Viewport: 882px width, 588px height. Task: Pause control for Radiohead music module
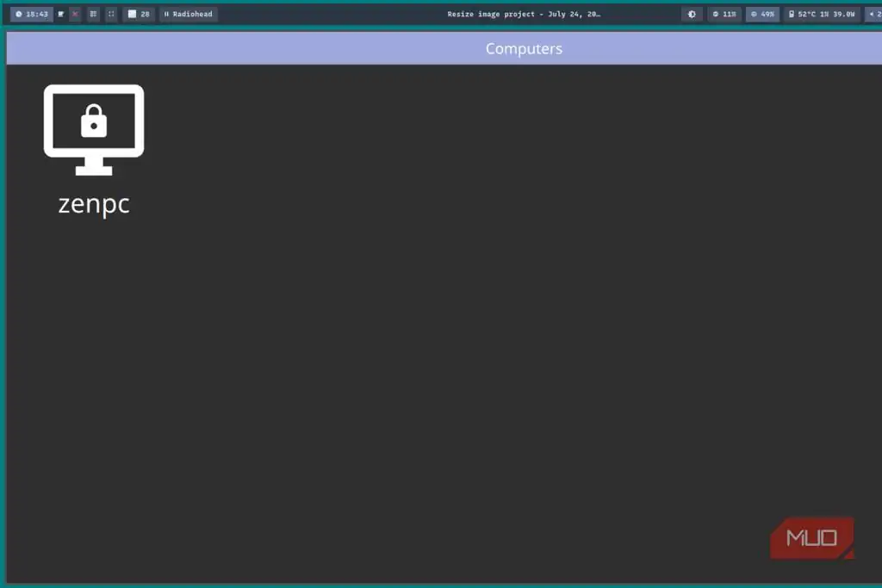coord(166,14)
